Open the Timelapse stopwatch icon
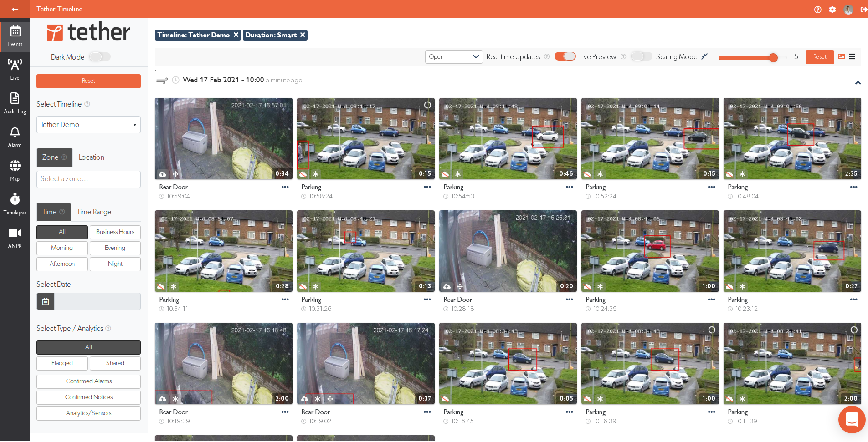Viewport: 868px width, 442px height. coord(15,203)
